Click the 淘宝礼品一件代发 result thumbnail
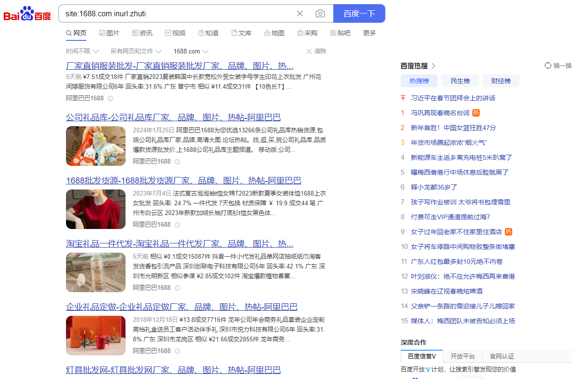Screen dimensions: 588x379 [x=96, y=272]
